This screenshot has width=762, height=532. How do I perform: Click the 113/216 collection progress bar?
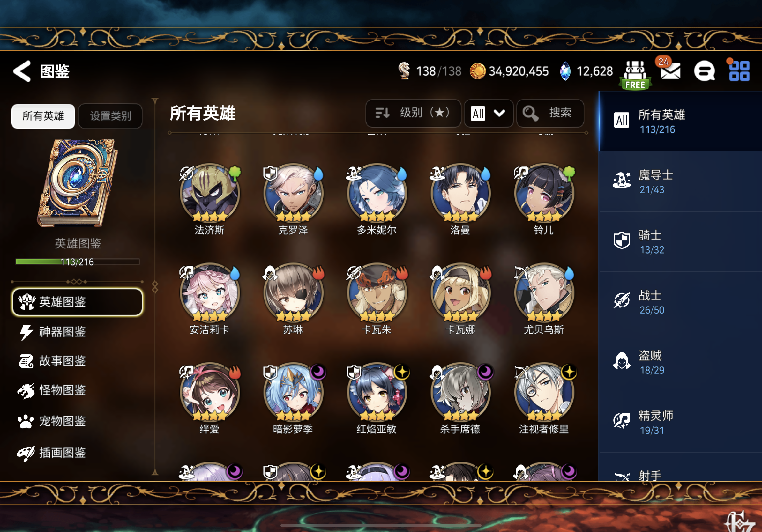pyautogui.click(x=77, y=262)
